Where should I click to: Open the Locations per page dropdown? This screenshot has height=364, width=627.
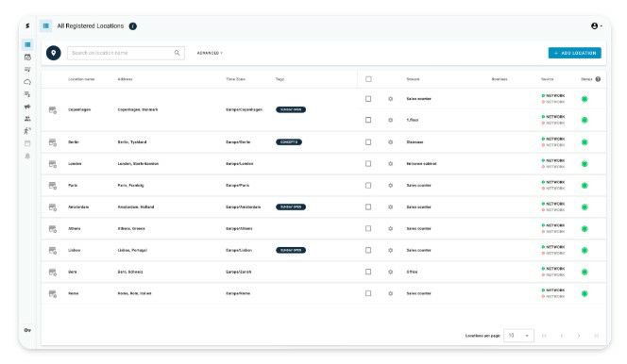pyautogui.click(x=518, y=336)
